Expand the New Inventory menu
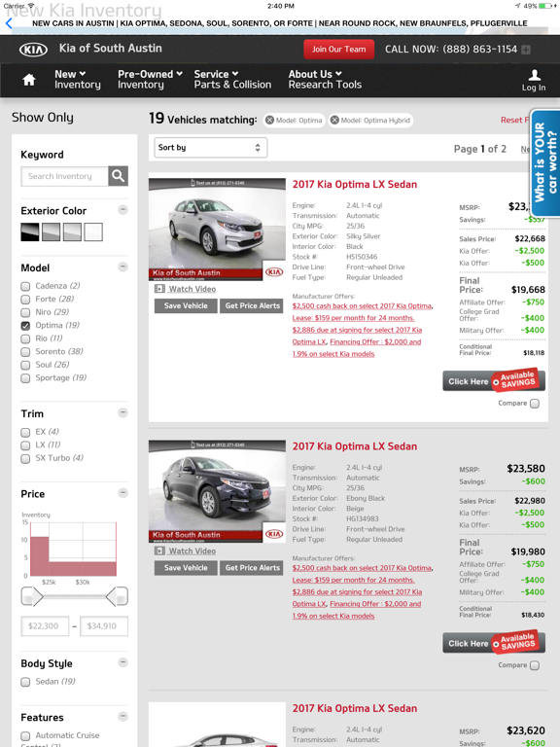The height and width of the screenshot is (747, 560). (77, 80)
